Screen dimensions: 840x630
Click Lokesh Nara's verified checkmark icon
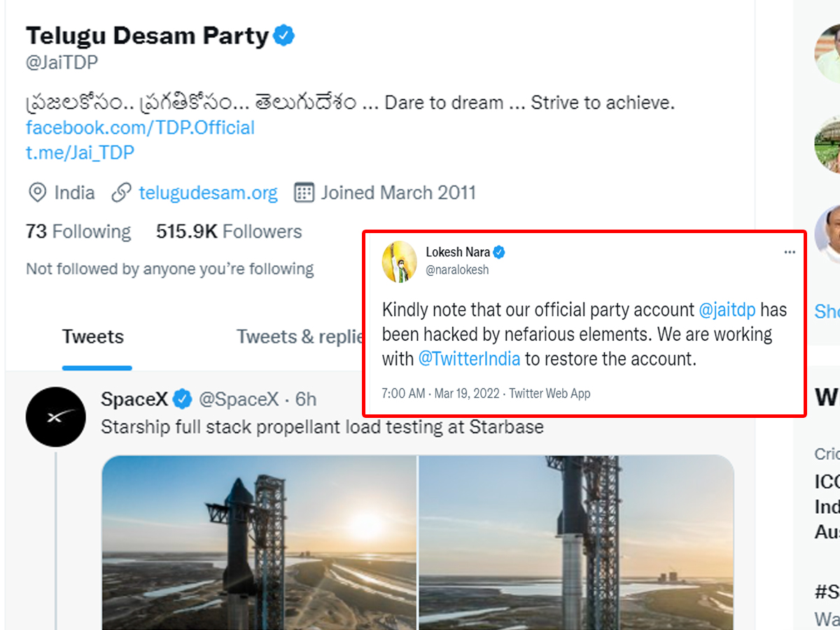pyautogui.click(x=498, y=252)
